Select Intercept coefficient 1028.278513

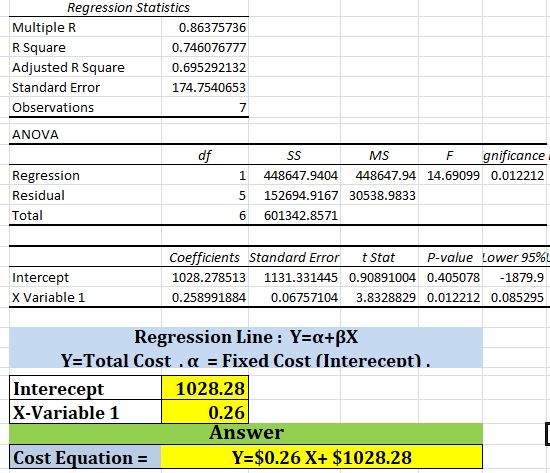point(205,278)
